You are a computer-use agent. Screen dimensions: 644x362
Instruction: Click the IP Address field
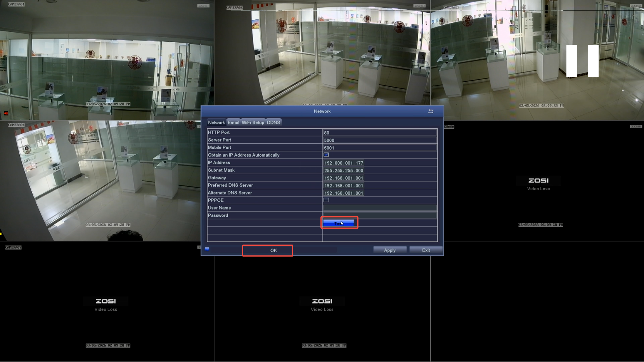[x=344, y=163]
